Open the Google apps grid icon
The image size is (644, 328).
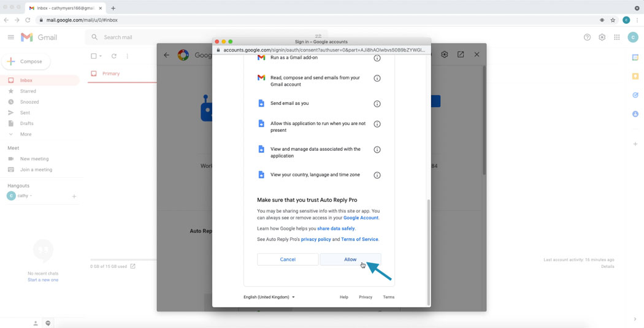click(x=617, y=37)
